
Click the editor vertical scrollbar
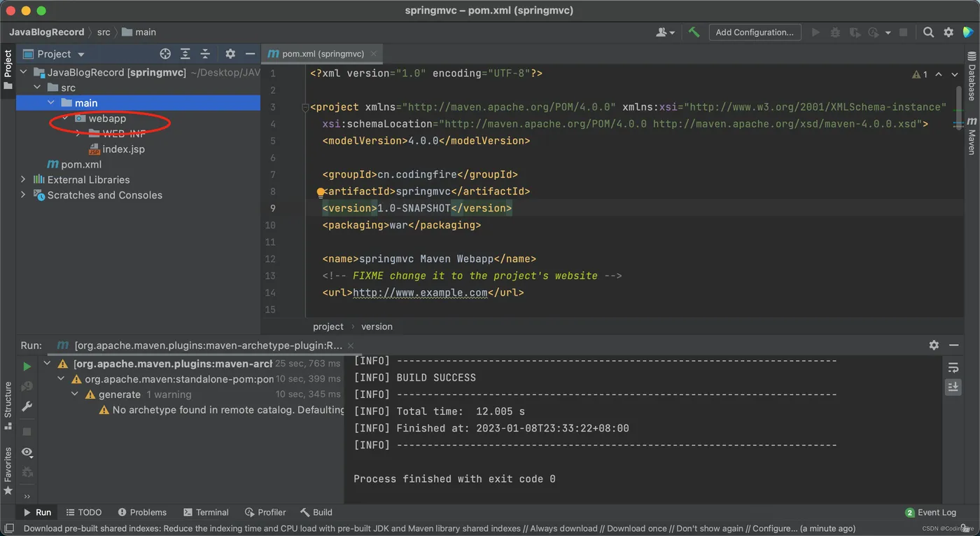(x=959, y=107)
